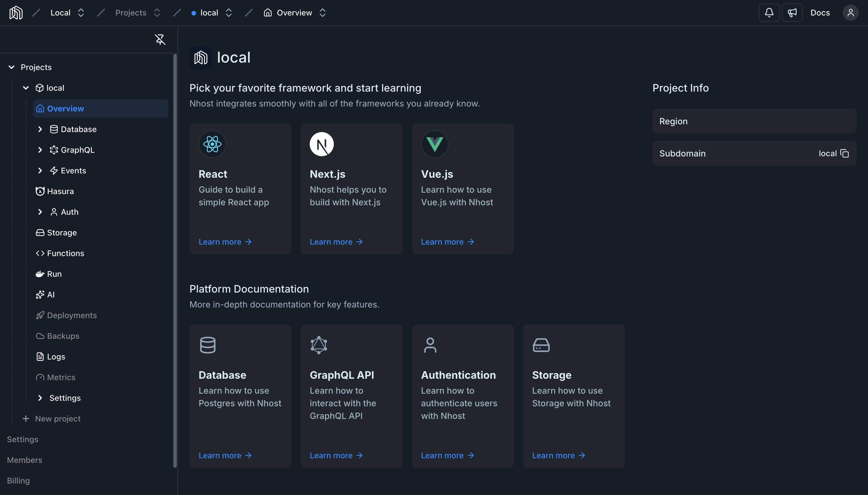Open Metrics in the sidebar

pos(100,377)
